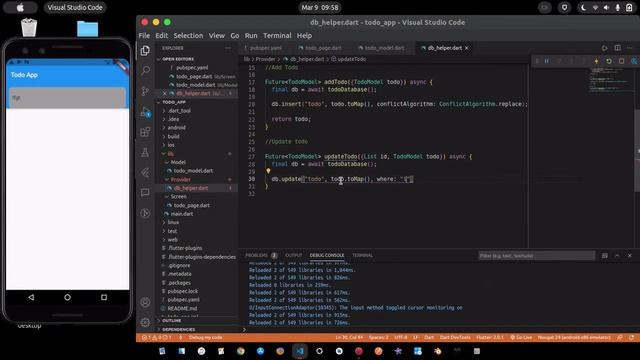Screen dimensions: 640x360
Task: Show the Output panel tab
Action: pyautogui.click(x=293, y=256)
